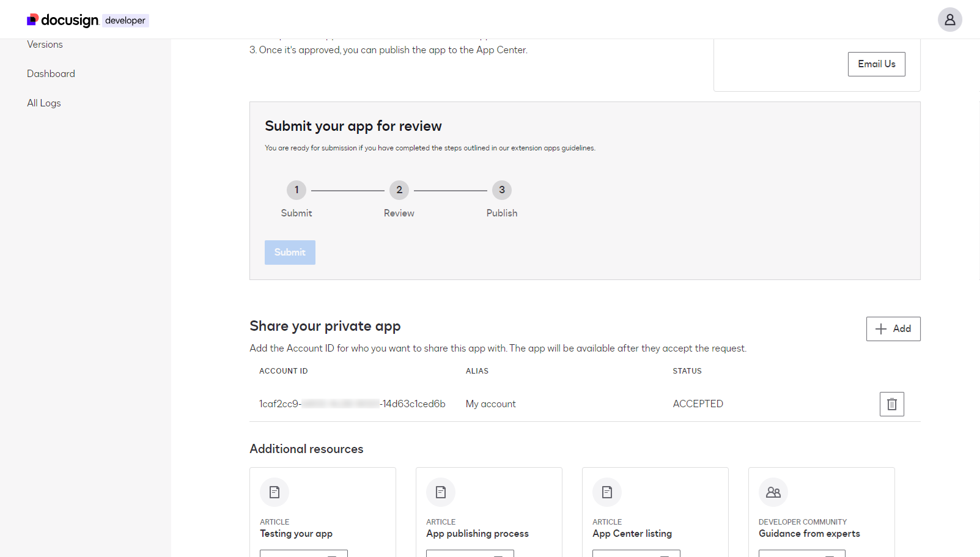Open the App publishing process article

477,534
